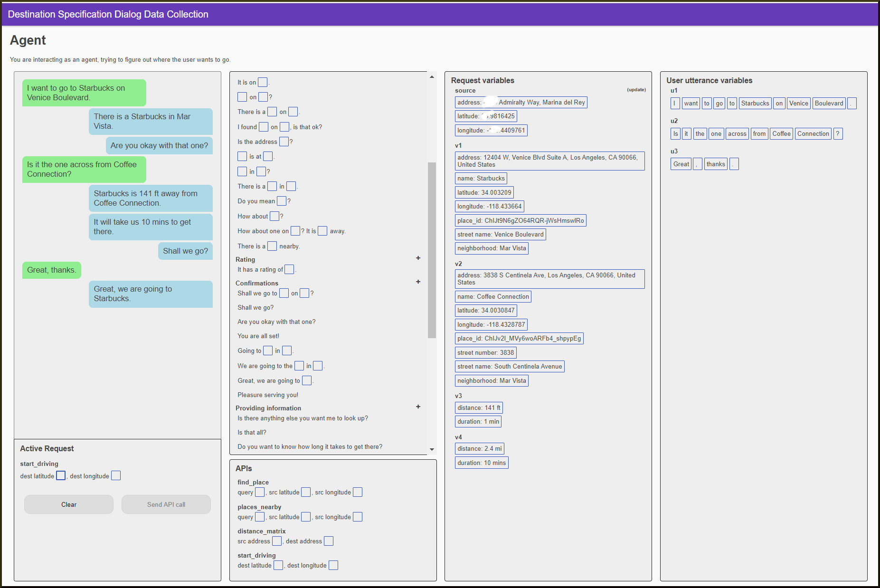Expand Providing information section plus icon
Screen dimensions: 880x588
point(418,407)
